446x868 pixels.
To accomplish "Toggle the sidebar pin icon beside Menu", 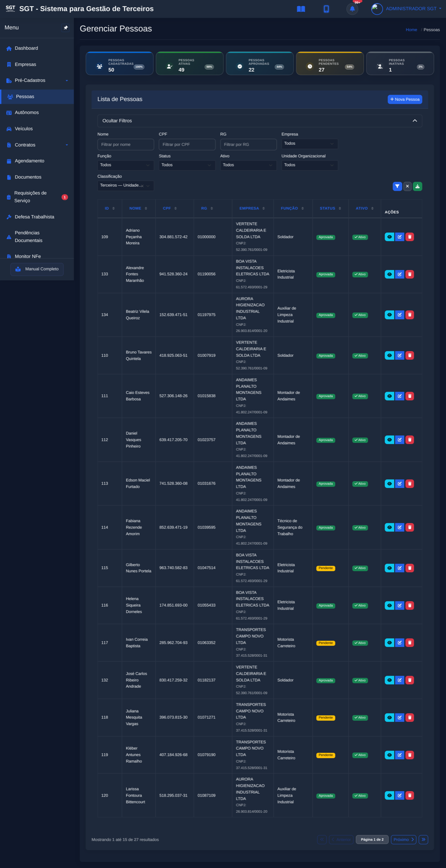I will 66,27.
